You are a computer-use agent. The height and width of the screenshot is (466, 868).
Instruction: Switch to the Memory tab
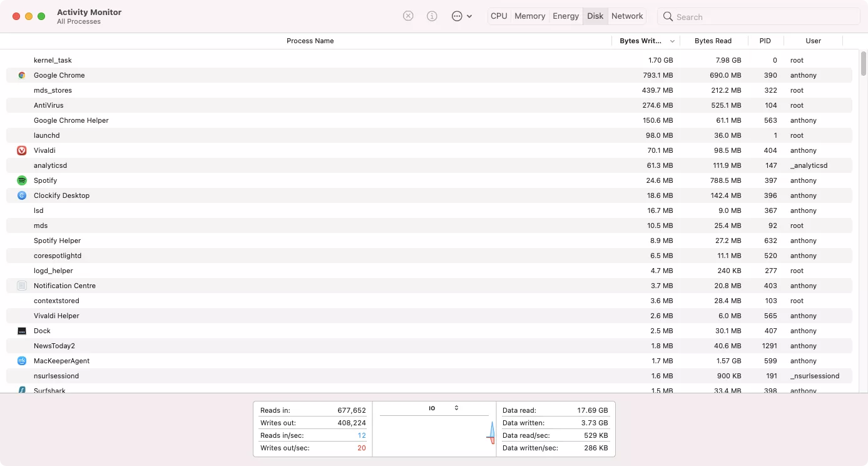point(529,16)
